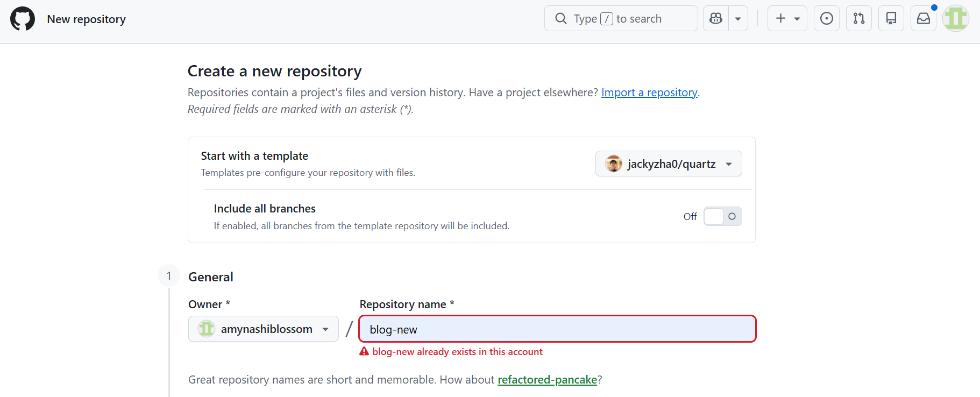Viewport: 980px width, 397px height.
Task: Open the Copilot chat icon
Action: pos(716,19)
